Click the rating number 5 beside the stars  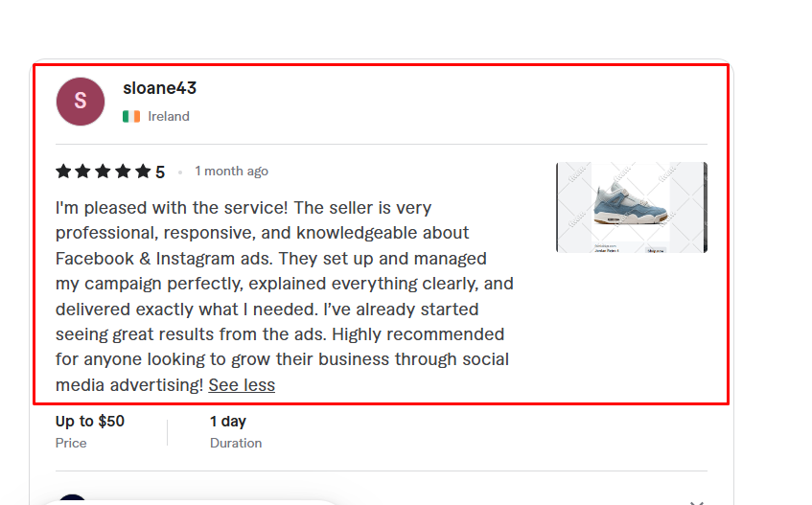click(x=160, y=172)
